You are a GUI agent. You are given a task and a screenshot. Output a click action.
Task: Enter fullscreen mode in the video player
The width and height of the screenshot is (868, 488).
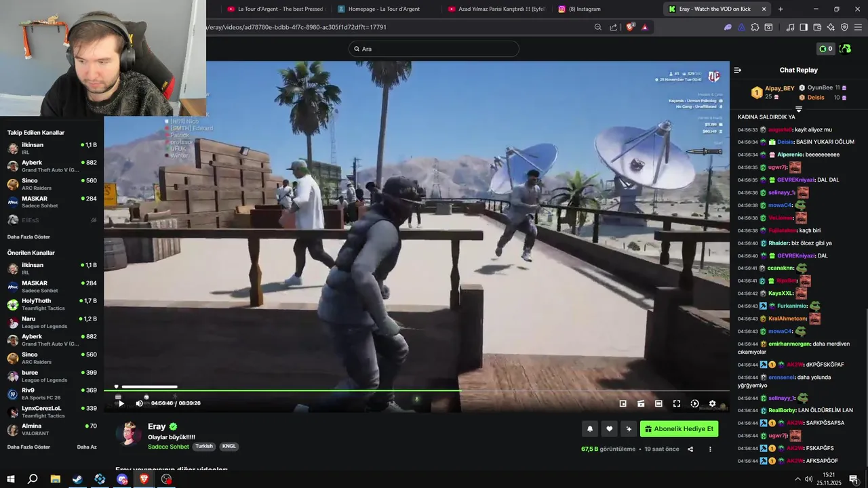pos(676,403)
